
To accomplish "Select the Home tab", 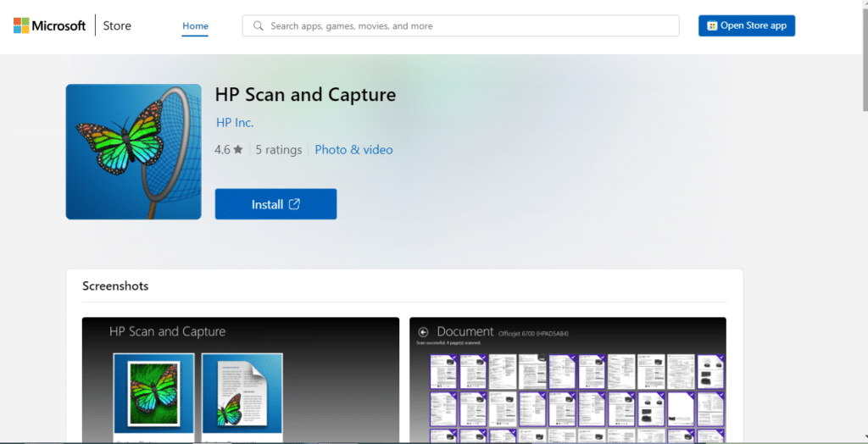I will pos(196,26).
